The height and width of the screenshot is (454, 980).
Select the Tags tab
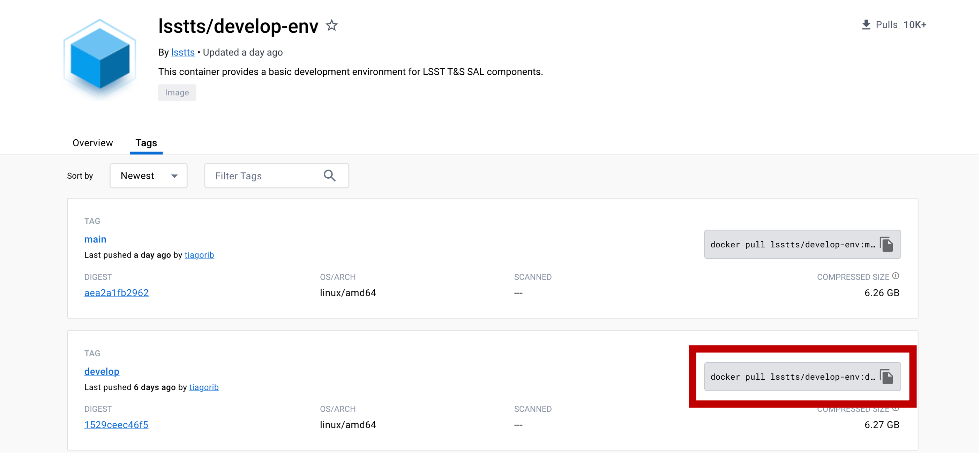click(x=146, y=143)
